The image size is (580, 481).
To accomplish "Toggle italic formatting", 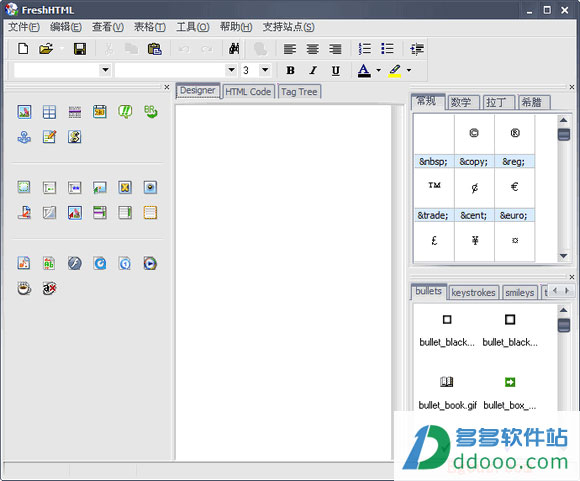I will coord(313,70).
